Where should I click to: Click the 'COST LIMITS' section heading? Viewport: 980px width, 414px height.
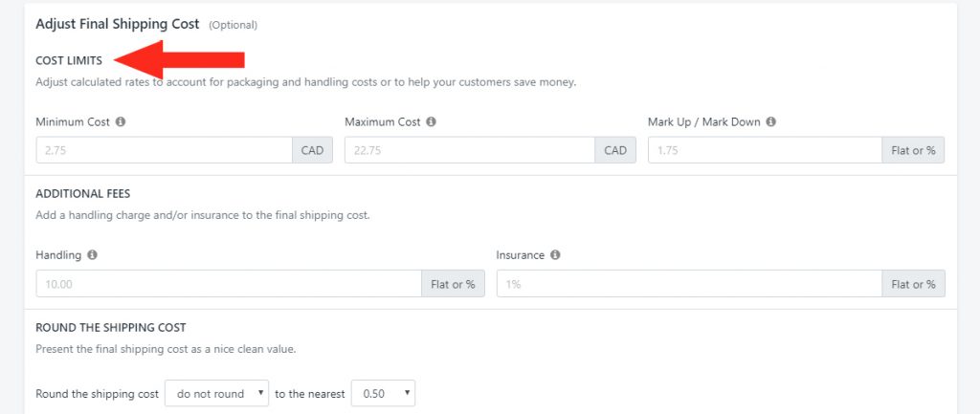pos(69,60)
